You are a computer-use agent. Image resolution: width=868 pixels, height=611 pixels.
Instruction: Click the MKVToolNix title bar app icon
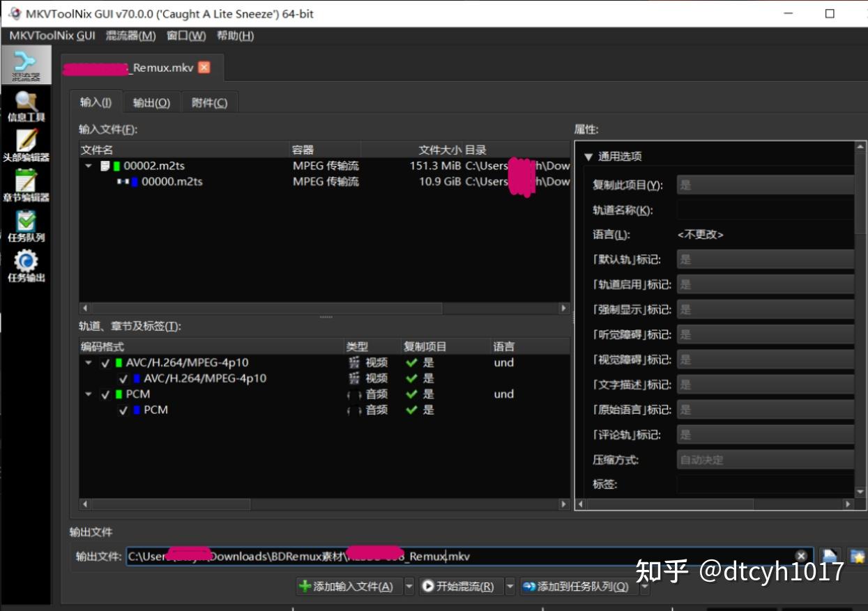coord(15,13)
